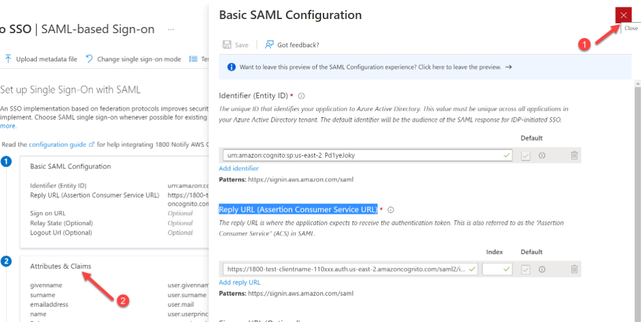644x322 pixels.
Task: Toggle Default checkbox for reply URL row
Action: pos(526,269)
